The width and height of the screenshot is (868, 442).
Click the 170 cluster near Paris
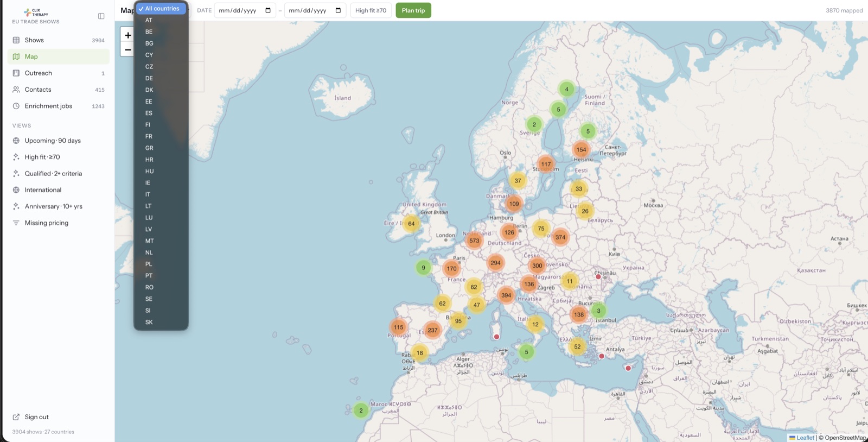tap(451, 268)
